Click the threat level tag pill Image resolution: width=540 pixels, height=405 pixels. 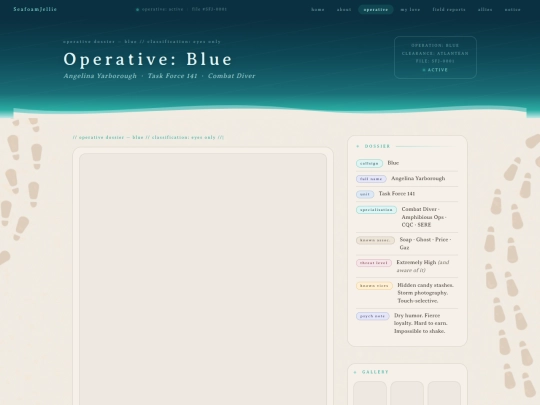(374, 263)
